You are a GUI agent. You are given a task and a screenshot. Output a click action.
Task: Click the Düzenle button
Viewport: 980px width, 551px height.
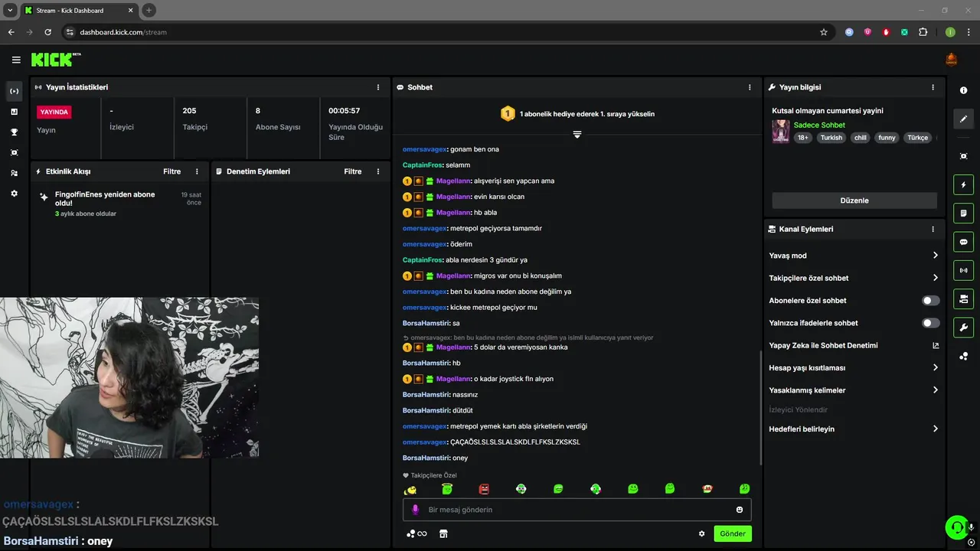click(854, 201)
